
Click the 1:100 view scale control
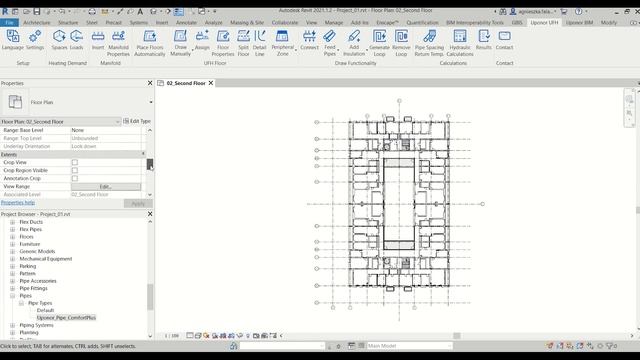(172, 336)
